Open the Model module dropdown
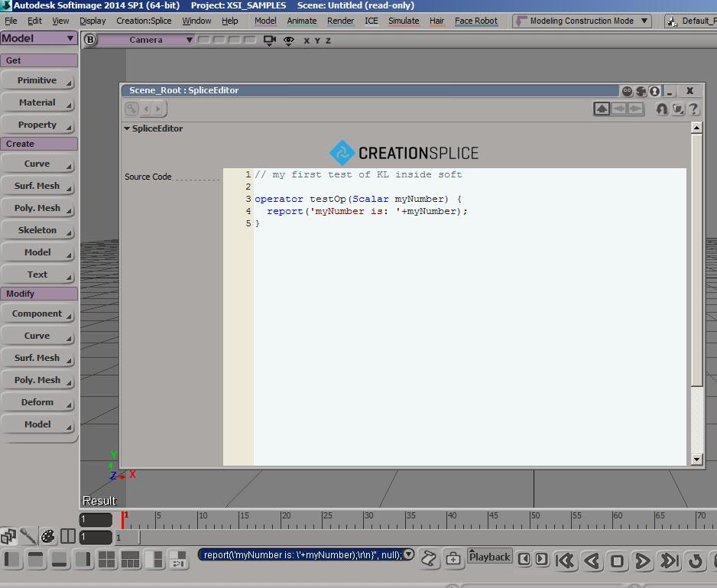This screenshot has width=717, height=588. (39, 38)
